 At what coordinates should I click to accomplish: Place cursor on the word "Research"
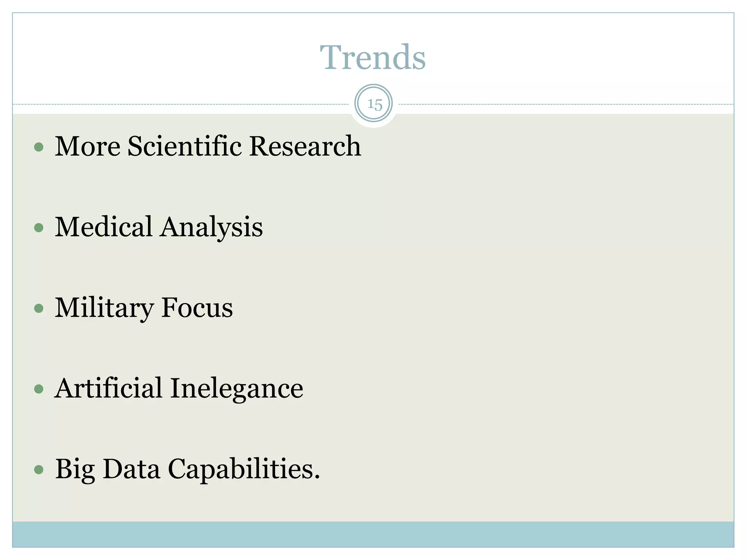pos(305,146)
